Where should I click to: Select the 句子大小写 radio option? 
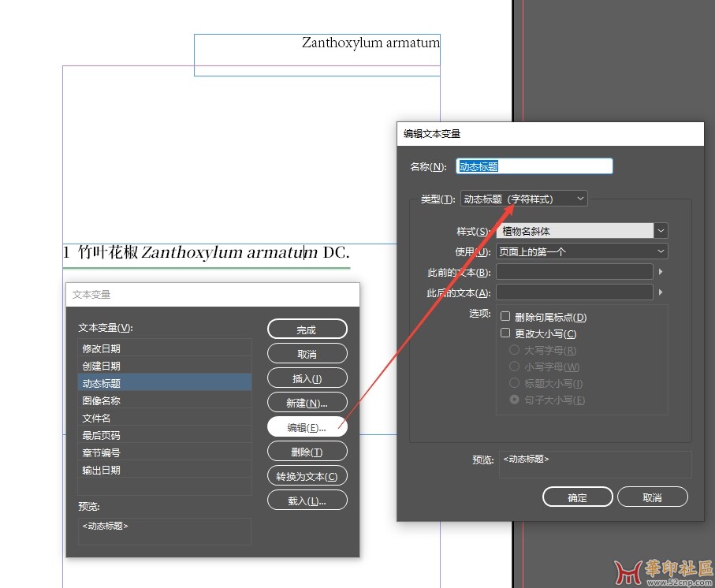click(515, 400)
